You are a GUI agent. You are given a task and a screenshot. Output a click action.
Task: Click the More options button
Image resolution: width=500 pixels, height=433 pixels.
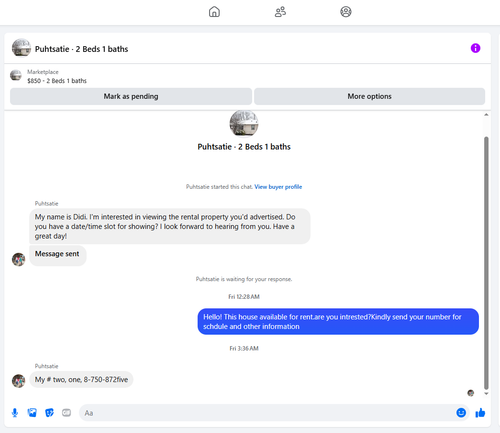tap(369, 96)
